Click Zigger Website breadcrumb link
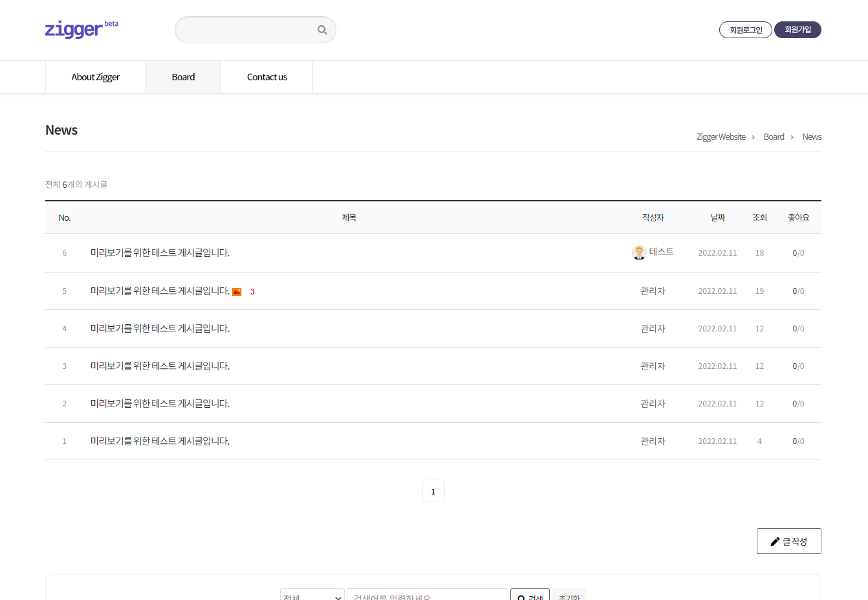This screenshot has height=600, width=868. pyautogui.click(x=721, y=137)
